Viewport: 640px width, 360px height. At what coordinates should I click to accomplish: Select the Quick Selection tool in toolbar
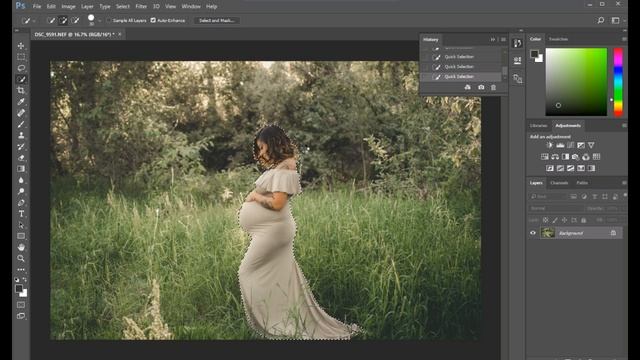(21, 79)
